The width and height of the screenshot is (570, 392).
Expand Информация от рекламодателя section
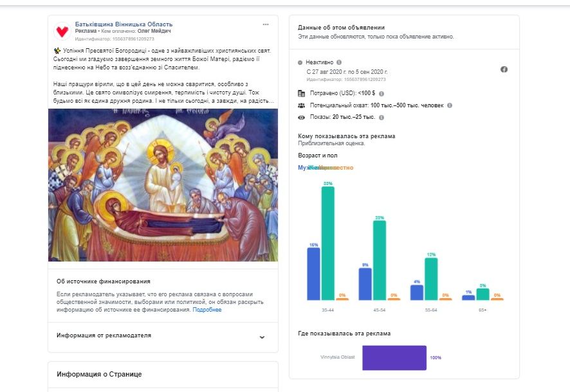[262, 336]
